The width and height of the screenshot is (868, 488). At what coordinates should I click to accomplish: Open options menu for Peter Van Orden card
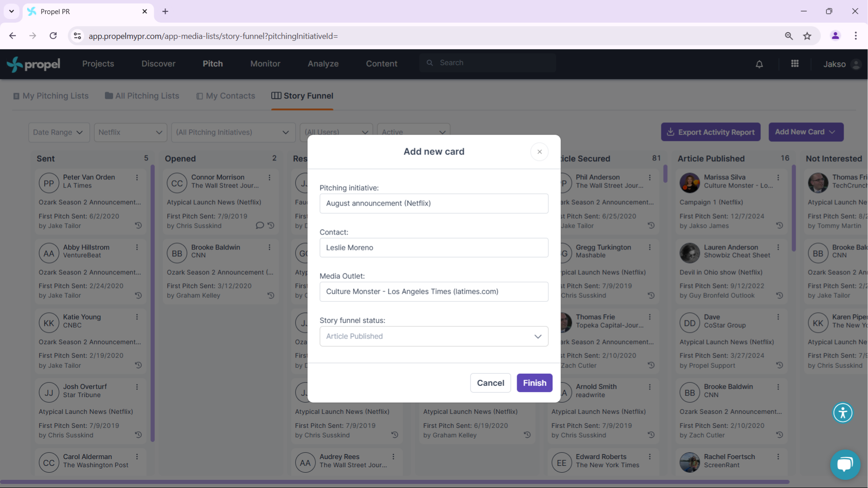pos(137,178)
